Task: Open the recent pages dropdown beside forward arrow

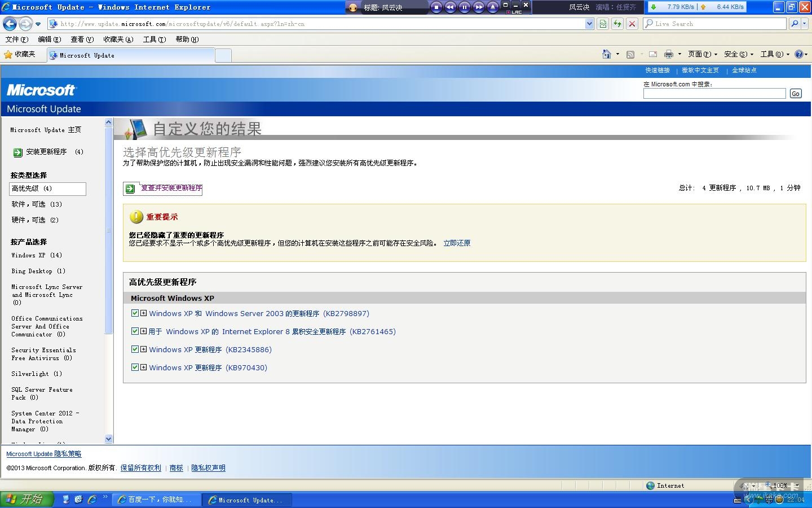Action: 38,24
